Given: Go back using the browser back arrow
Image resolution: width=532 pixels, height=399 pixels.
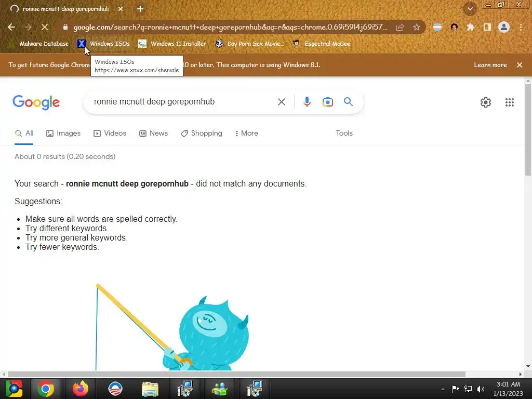Looking at the screenshot, I should point(11,27).
